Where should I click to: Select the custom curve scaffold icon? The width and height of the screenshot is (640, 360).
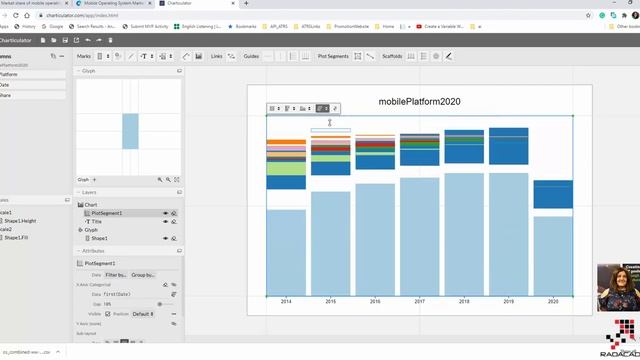point(449,56)
